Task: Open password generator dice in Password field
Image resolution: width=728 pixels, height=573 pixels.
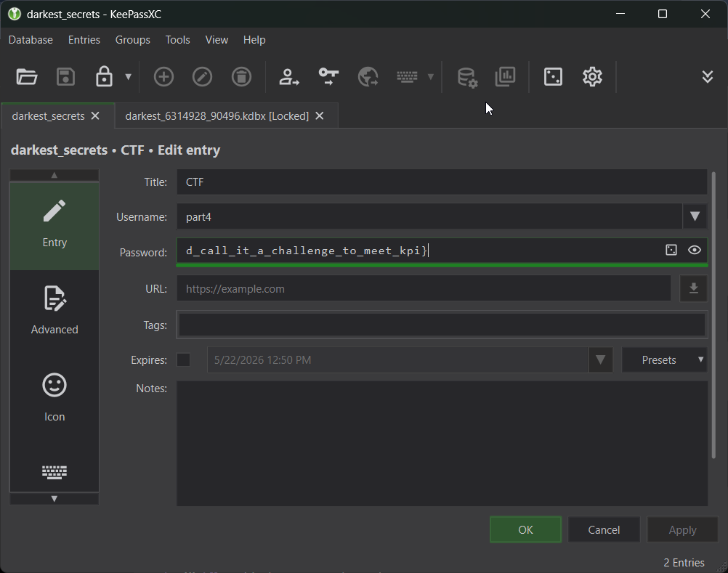Action: pyautogui.click(x=671, y=250)
